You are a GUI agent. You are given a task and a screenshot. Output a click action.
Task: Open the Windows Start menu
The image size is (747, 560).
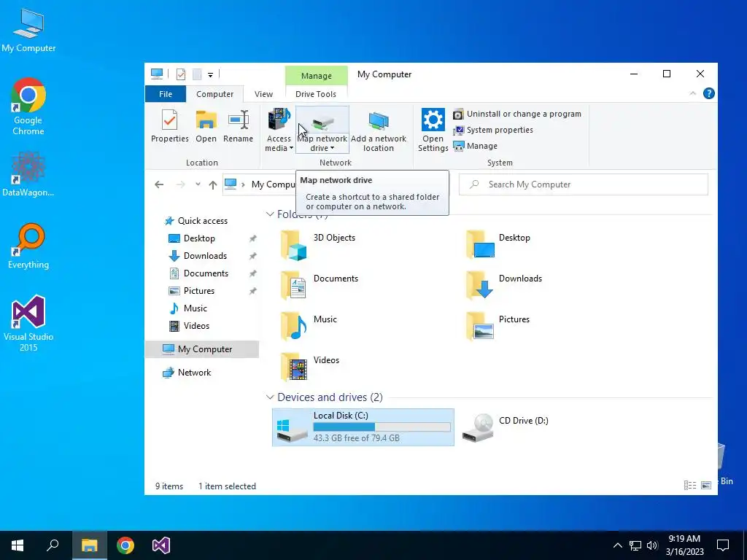18,545
